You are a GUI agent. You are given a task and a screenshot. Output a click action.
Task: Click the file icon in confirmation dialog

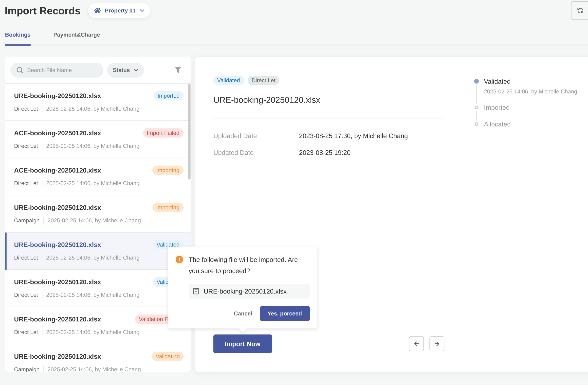[x=196, y=291]
